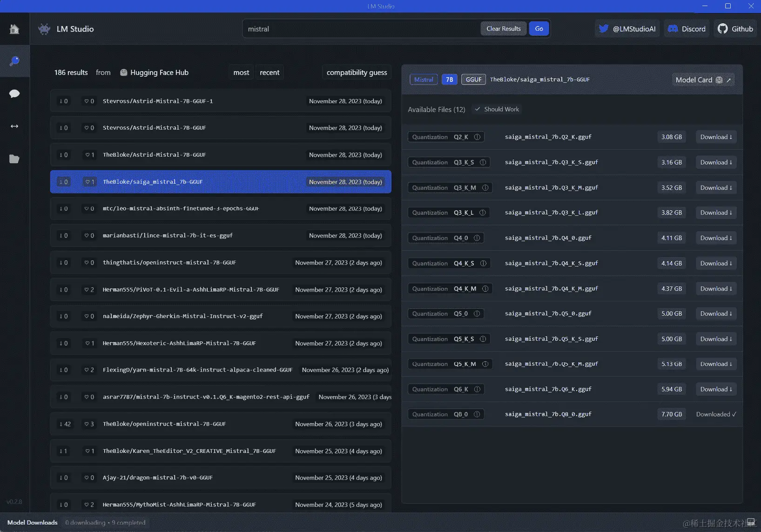Click the Clear Results button

coord(504,29)
